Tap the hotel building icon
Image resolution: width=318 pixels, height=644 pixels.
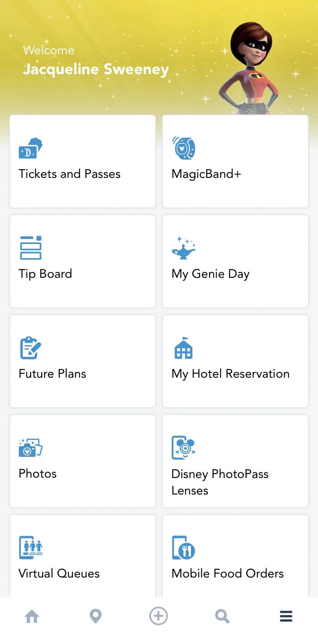coord(184,348)
